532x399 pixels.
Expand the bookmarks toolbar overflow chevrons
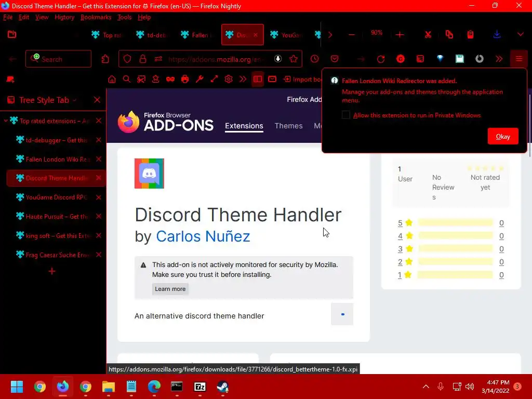[x=243, y=79]
